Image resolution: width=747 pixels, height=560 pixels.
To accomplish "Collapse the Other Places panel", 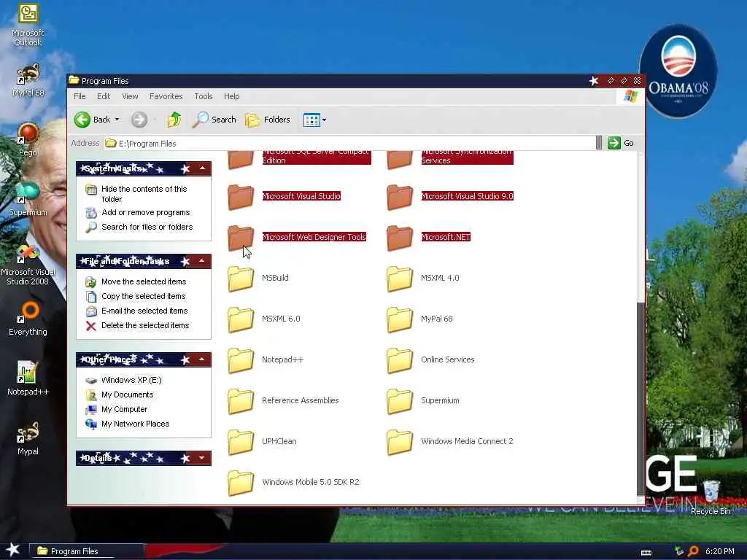I will (x=202, y=359).
